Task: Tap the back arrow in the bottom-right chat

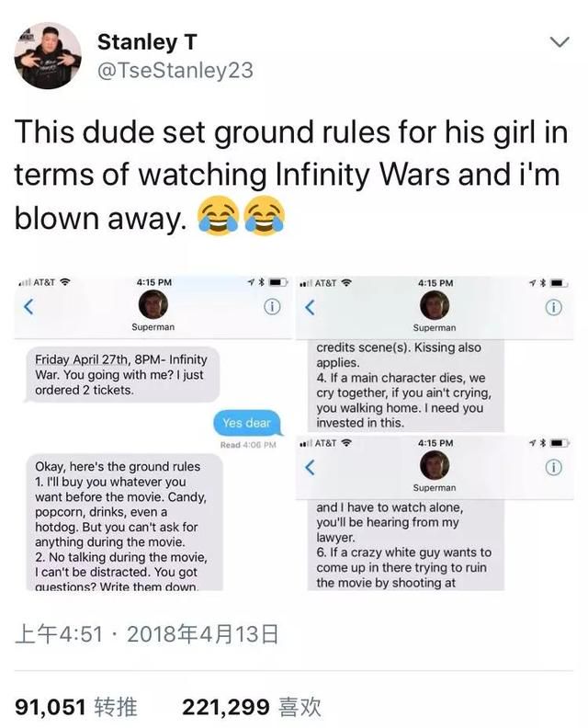Action: (310, 467)
